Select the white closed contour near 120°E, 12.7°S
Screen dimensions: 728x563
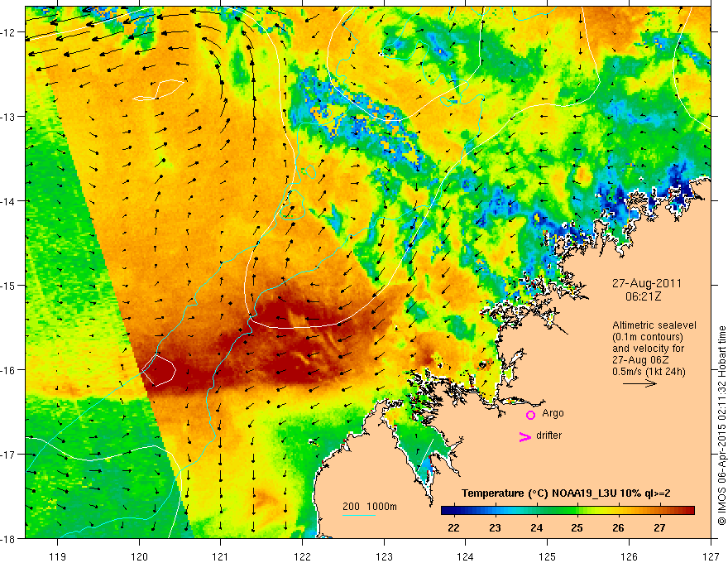(x=159, y=89)
